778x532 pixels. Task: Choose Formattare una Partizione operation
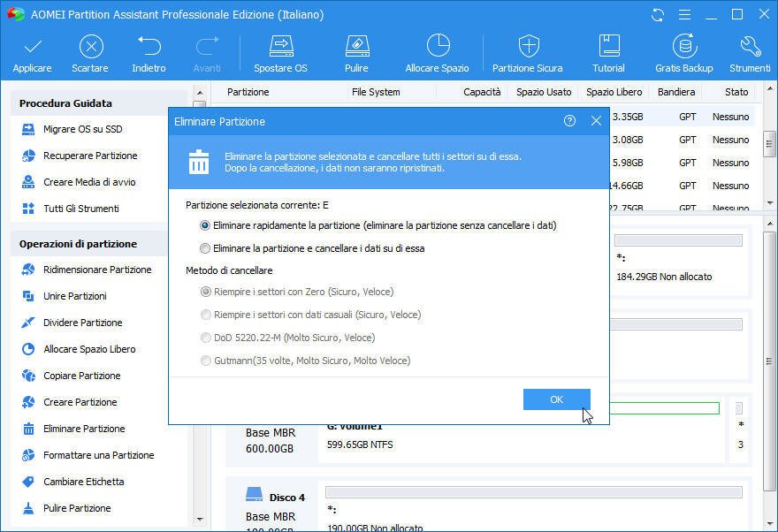[88, 456]
